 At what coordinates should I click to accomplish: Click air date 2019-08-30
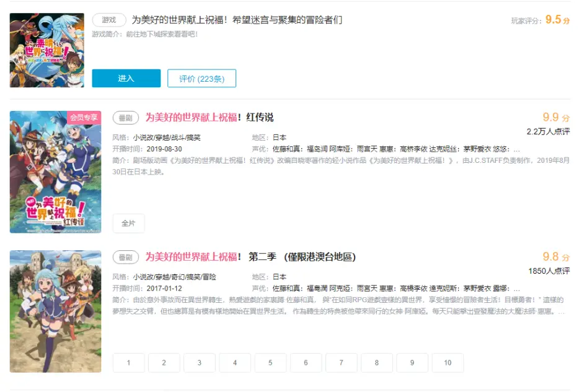point(164,149)
